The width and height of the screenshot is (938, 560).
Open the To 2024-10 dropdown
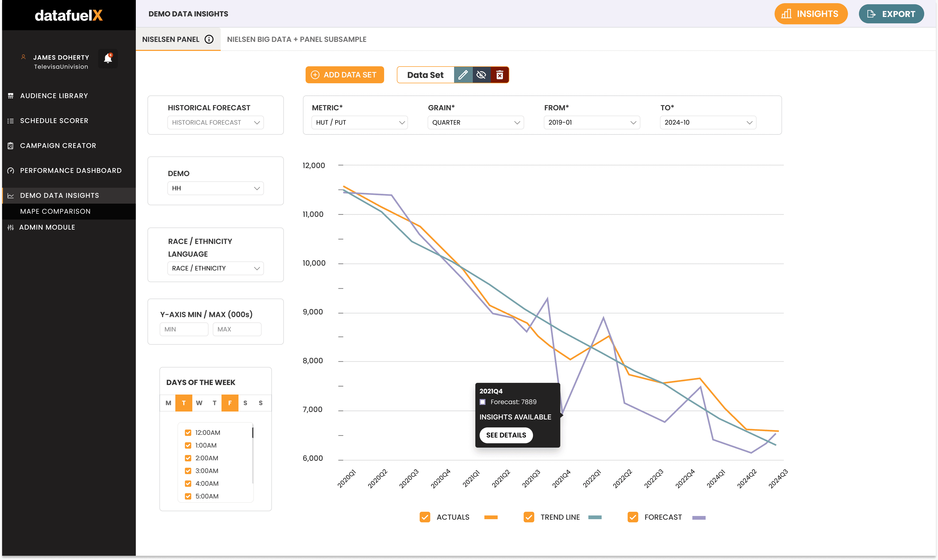pyautogui.click(x=708, y=123)
